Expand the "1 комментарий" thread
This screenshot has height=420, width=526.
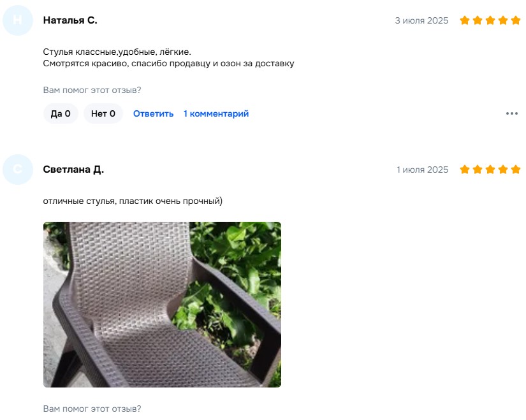tap(216, 113)
